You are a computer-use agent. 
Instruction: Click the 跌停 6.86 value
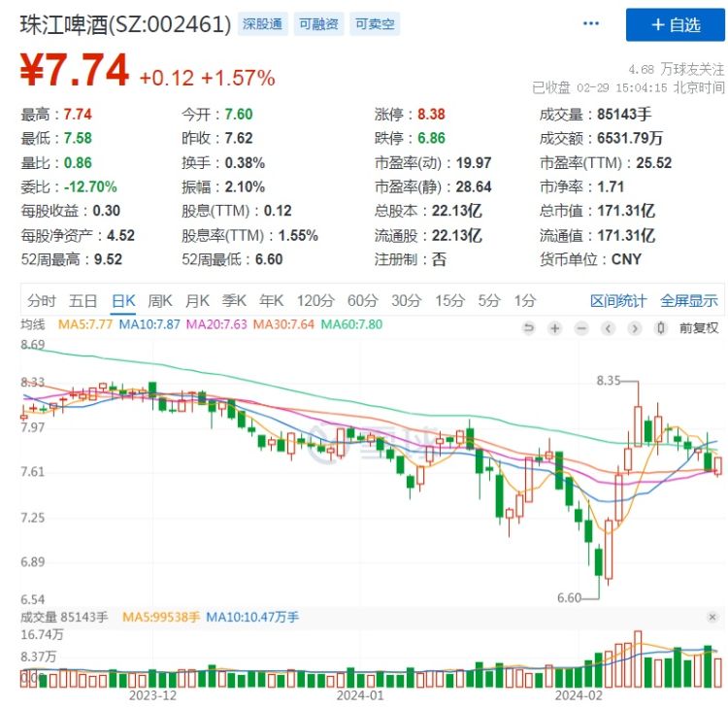[431, 139]
